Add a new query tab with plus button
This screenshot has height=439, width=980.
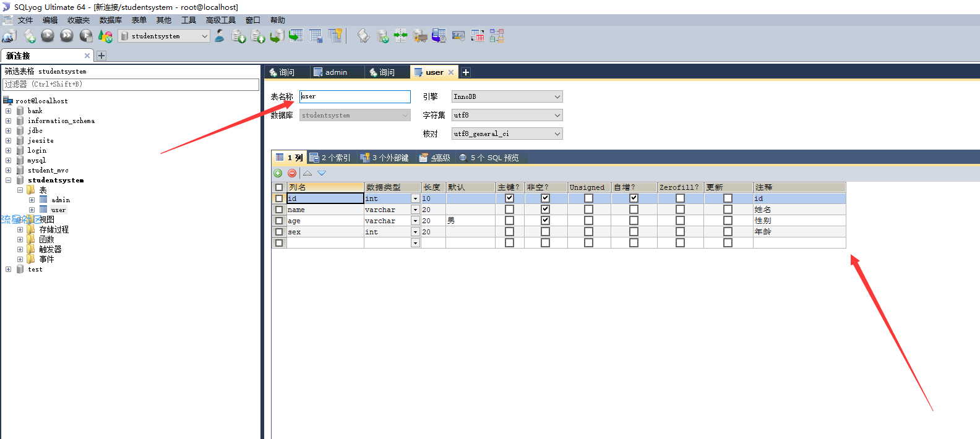[x=466, y=72]
